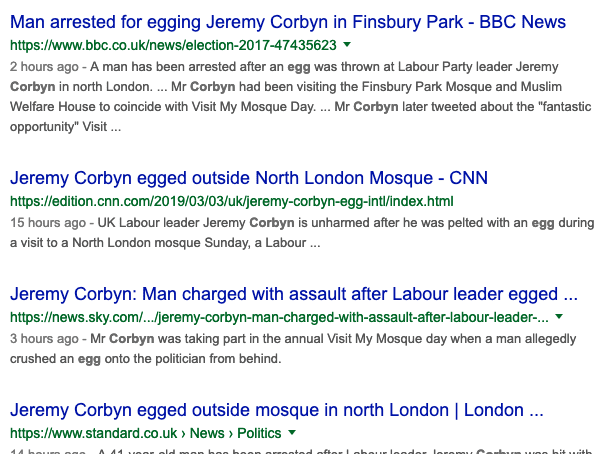
Task: Click the CNN snippet about Corbyn being unharmed
Action: tap(302, 233)
